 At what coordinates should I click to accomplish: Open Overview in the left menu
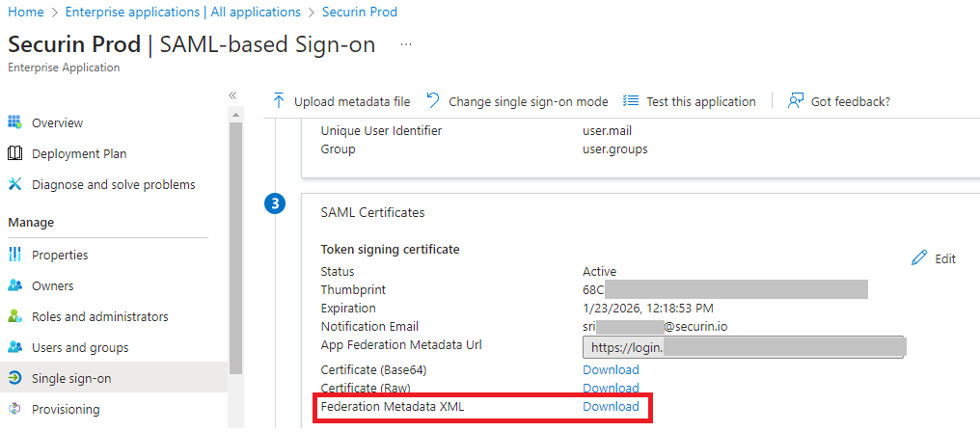58,122
